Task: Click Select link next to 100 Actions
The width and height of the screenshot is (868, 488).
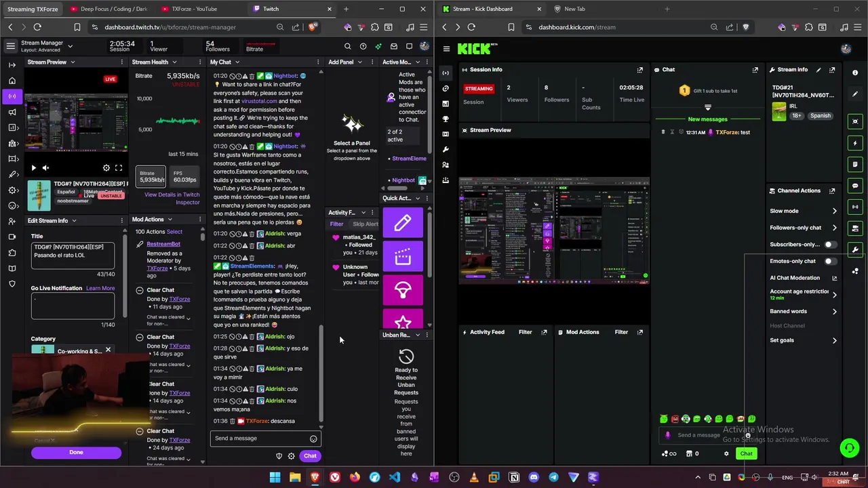Action: pos(174,232)
